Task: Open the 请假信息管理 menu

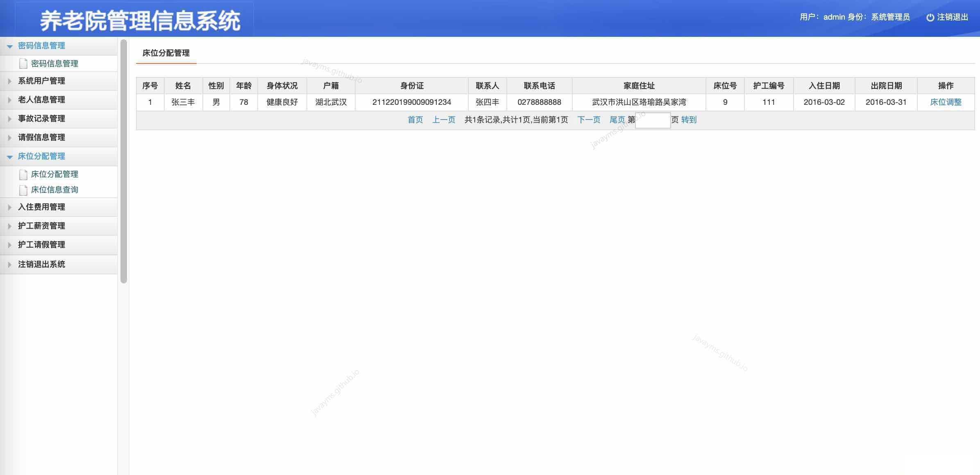Action: click(x=41, y=137)
